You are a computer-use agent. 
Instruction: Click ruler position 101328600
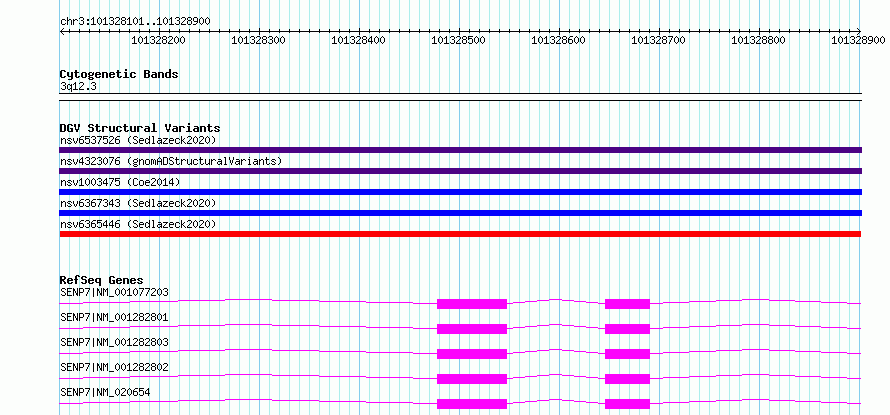[x=559, y=40]
